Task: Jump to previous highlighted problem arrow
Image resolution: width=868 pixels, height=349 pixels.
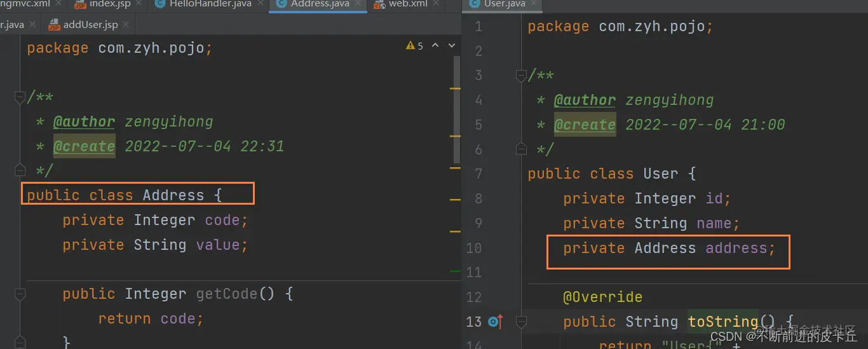Action: point(435,46)
